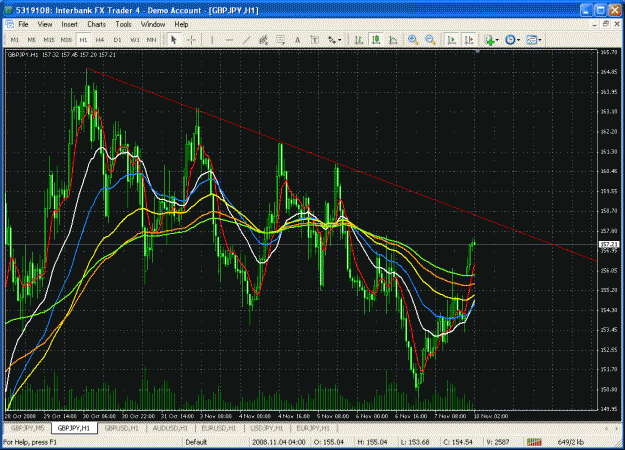Select the equidistant channel tool

tap(263, 40)
